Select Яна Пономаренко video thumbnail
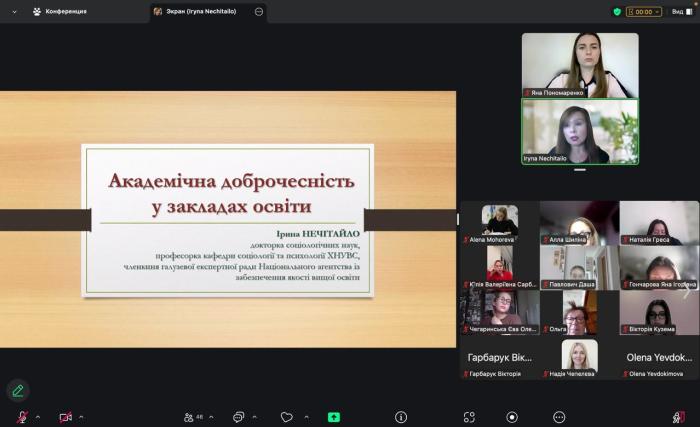 point(579,65)
